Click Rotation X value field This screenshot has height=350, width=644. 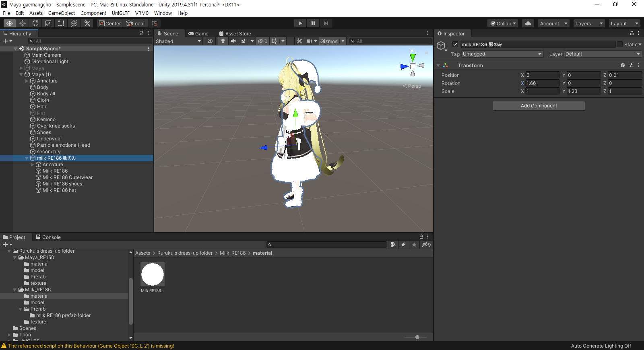(543, 83)
